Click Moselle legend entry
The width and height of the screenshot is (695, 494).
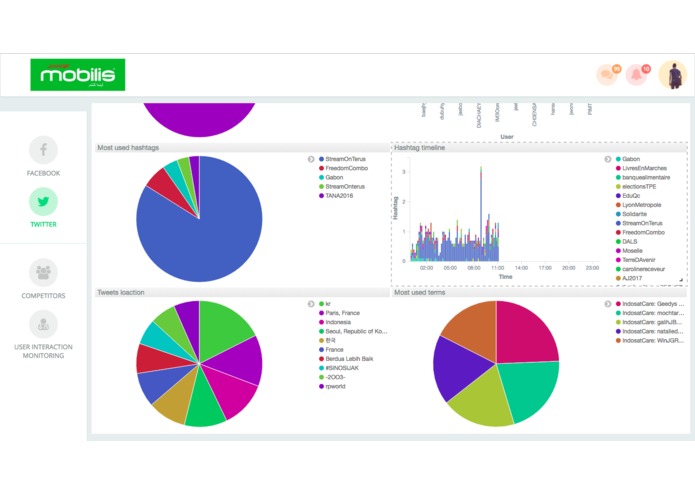[x=629, y=251]
